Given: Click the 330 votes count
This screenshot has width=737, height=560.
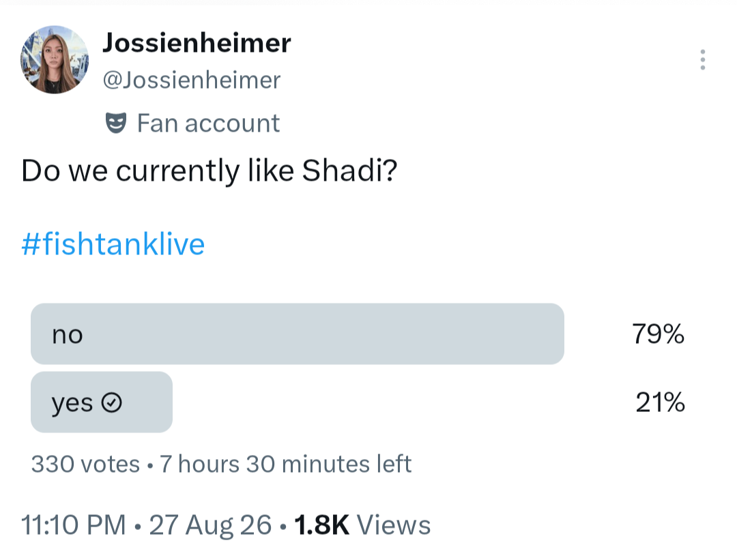Looking at the screenshot, I should point(85,464).
